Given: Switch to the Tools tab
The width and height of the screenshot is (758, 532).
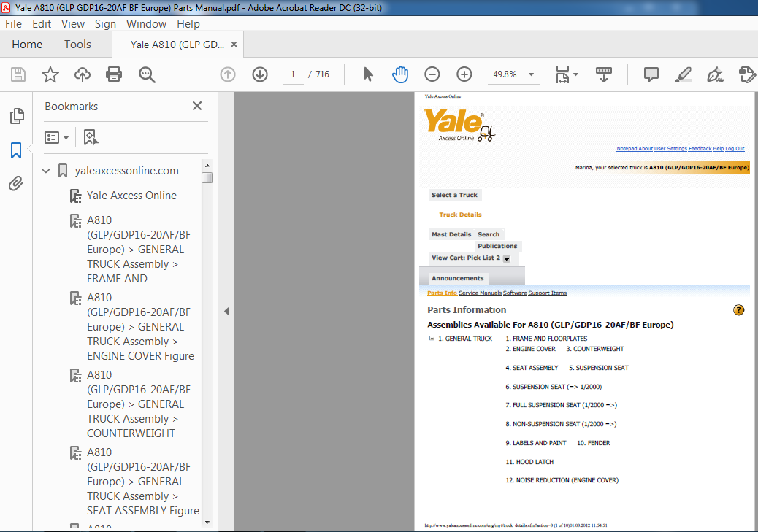Looking at the screenshot, I should pos(77,45).
